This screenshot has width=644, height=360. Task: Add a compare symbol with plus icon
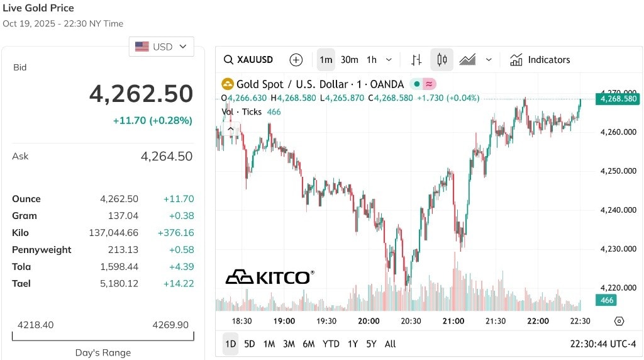point(296,60)
